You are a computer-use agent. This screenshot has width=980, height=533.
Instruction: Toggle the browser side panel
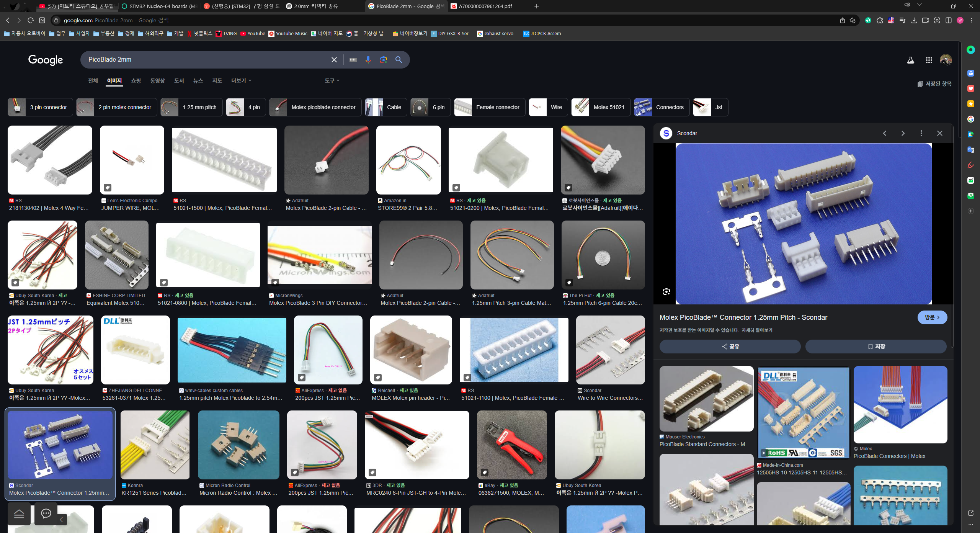948,20
